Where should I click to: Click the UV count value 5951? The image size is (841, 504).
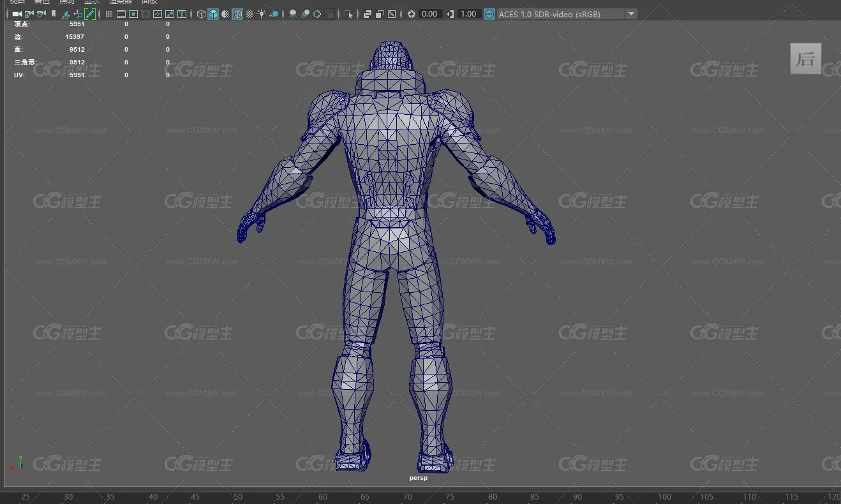(x=77, y=75)
